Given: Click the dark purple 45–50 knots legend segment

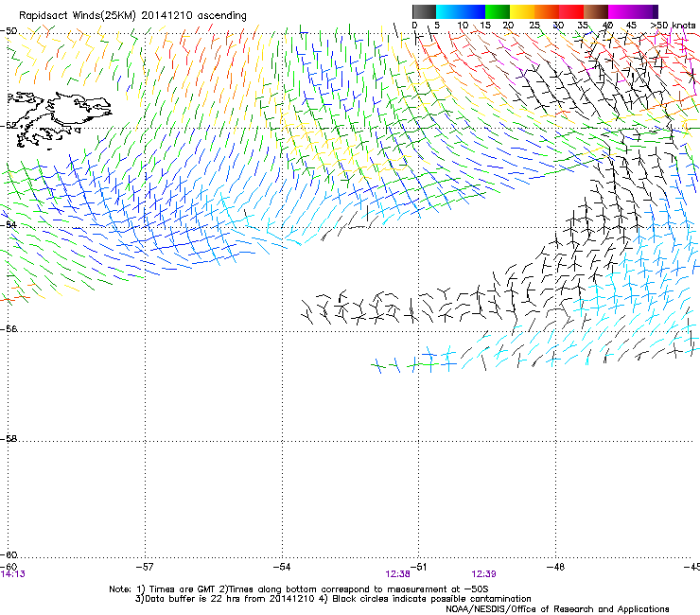Looking at the screenshot, I should coord(645,11).
